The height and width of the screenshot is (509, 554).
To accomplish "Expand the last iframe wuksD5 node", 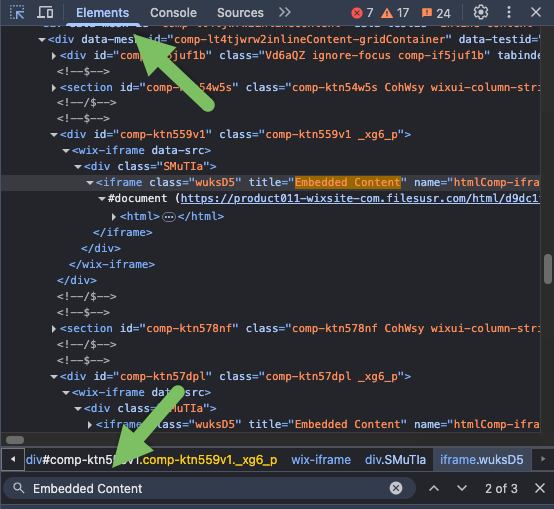I will click(x=90, y=425).
